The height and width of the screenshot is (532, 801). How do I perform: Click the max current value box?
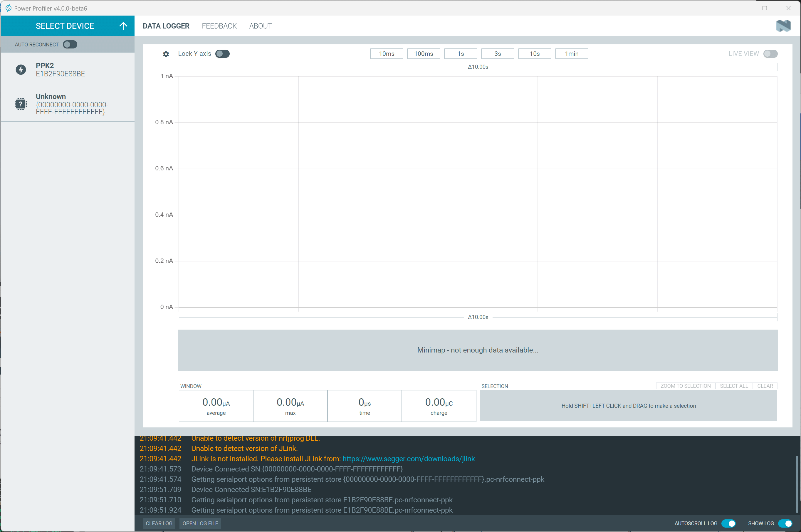click(x=290, y=406)
